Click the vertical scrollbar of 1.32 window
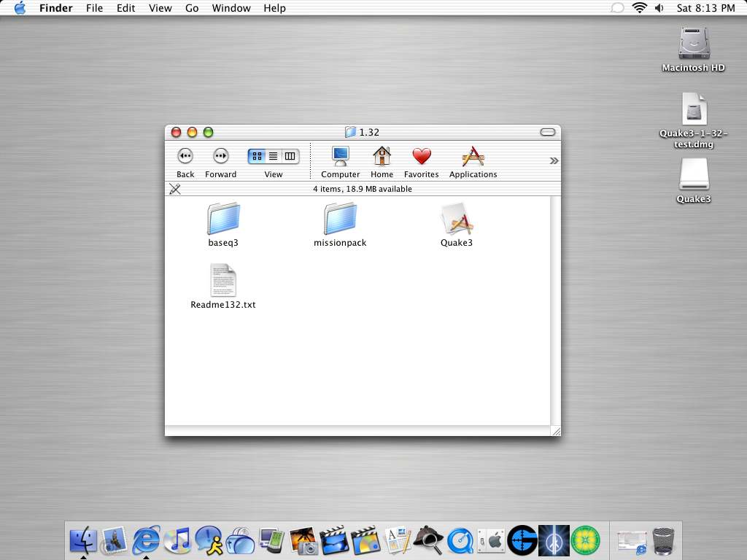This screenshot has height=560, width=747. pos(555,311)
